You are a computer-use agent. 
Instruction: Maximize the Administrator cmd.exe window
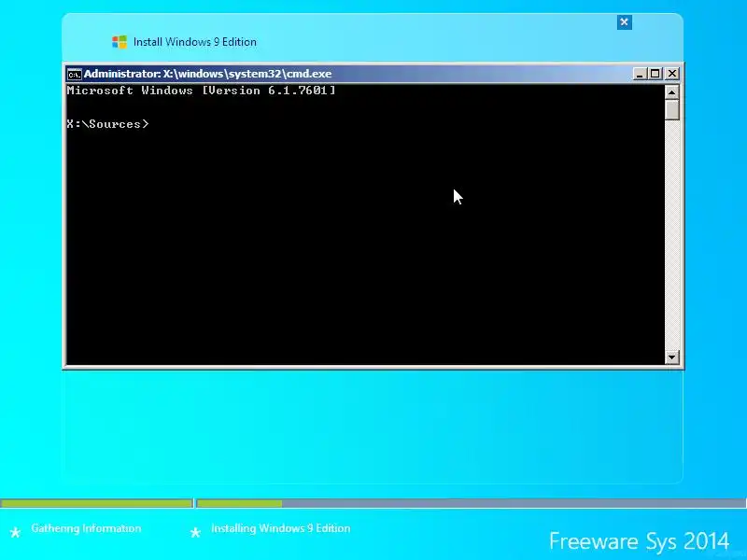click(655, 74)
